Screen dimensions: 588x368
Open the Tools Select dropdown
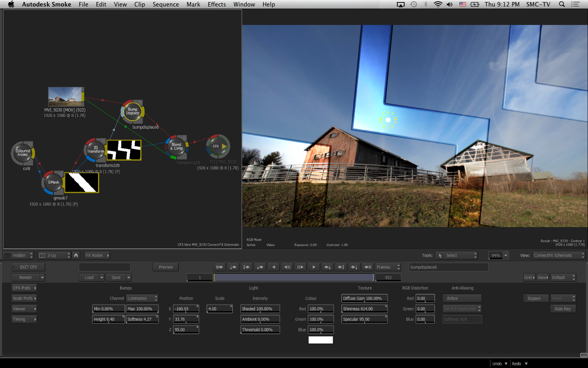click(x=457, y=256)
